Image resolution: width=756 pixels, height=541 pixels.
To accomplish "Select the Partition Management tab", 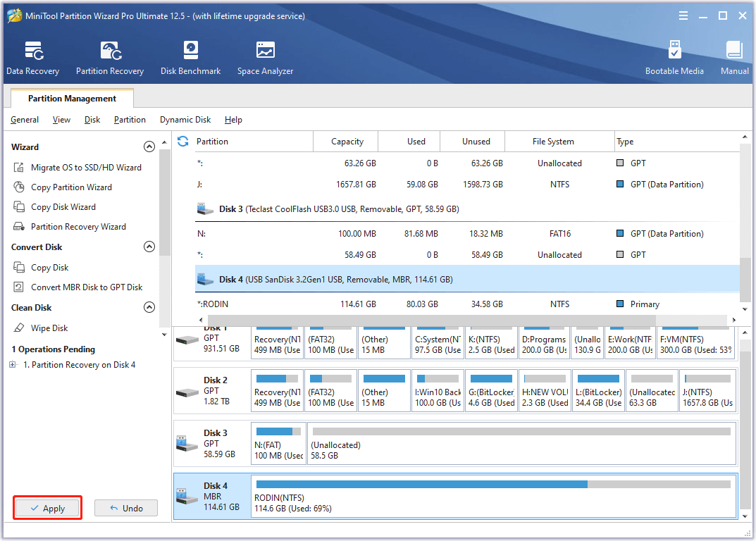I will [72, 99].
